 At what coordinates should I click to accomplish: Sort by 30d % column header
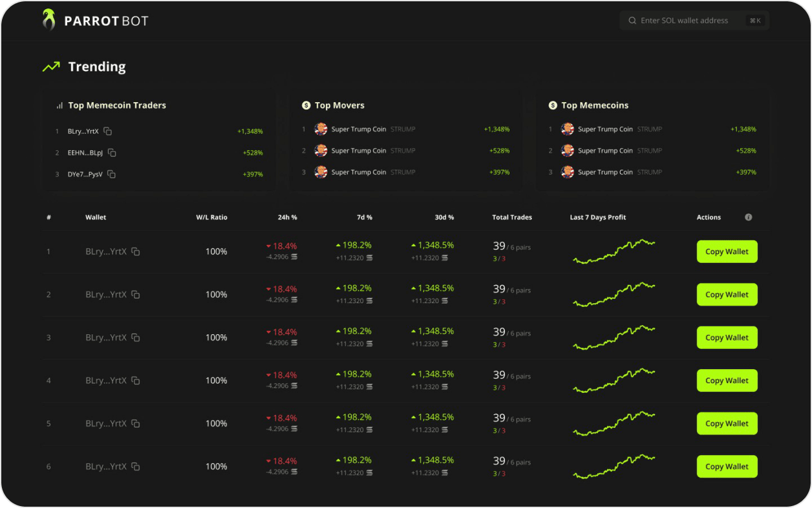click(444, 217)
